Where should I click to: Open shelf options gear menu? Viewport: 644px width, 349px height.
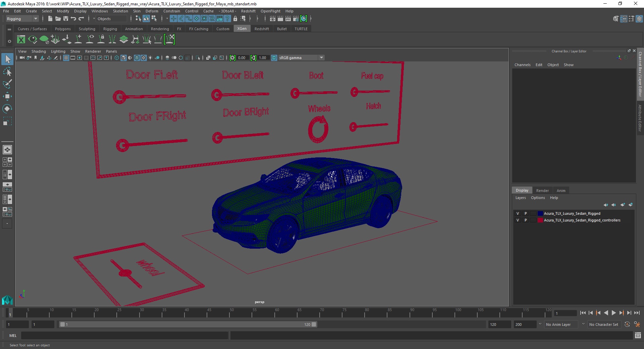(x=9, y=41)
